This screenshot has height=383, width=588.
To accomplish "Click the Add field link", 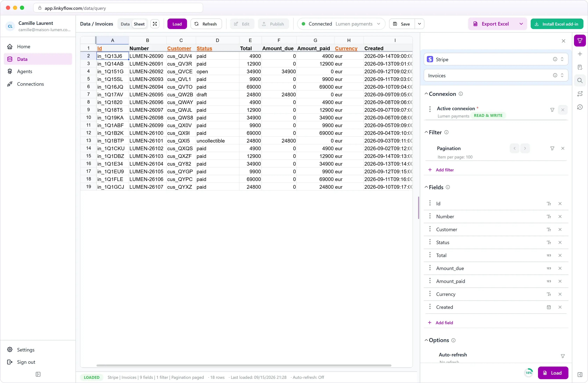I will [440, 323].
